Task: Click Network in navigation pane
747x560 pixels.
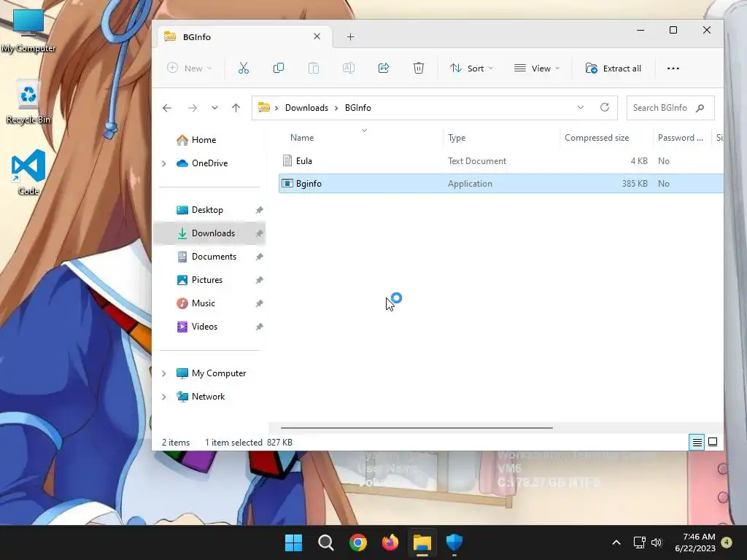Action: click(x=208, y=397)
